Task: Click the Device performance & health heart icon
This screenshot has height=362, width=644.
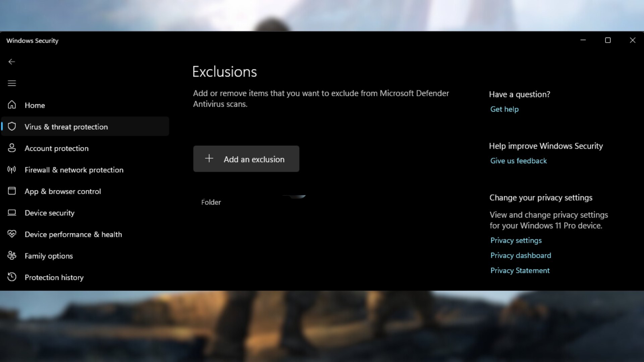Action: point(12,234)
